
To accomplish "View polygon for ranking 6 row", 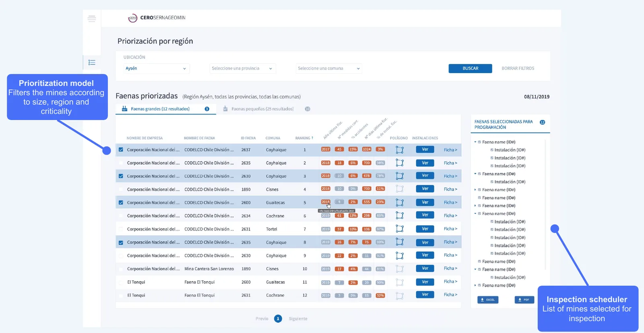I will click(400, 216).
